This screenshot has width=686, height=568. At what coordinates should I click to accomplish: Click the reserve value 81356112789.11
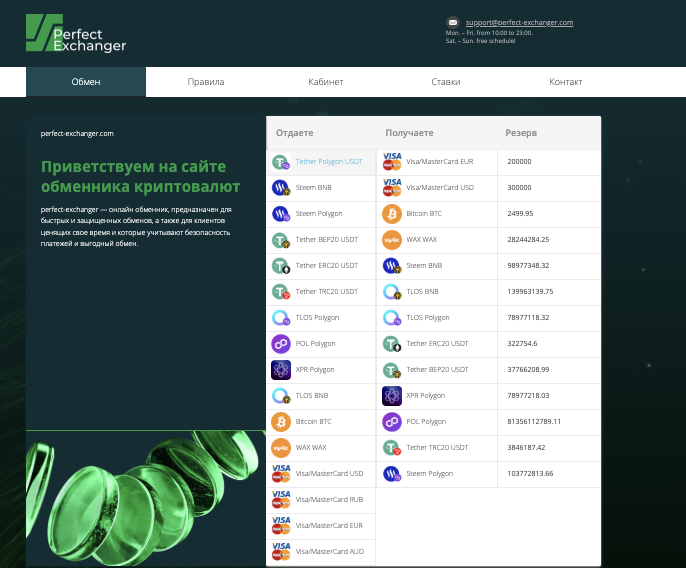pyautogui.click(x=534, y=421)
